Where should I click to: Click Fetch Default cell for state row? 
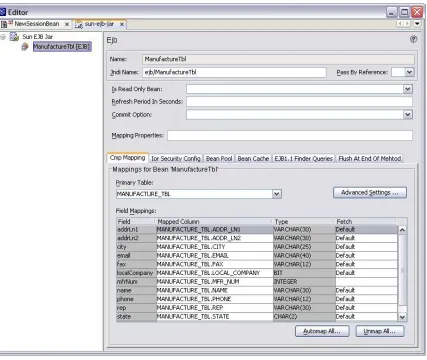pyautogui.click(x=366, y=316)
